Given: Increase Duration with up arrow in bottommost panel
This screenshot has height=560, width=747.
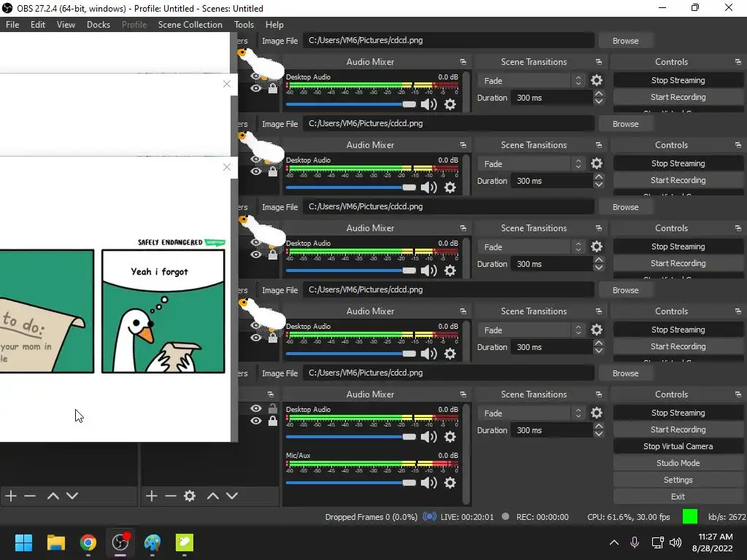Looking at the screenshot, I should click(x=599, y=426).
